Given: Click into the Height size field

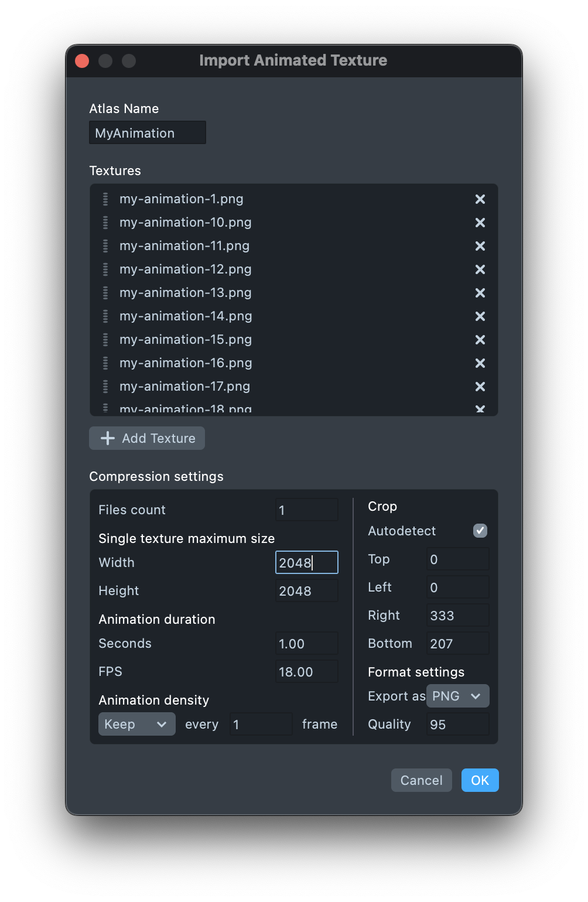Looking at the screenshot, I should (306, 591).
